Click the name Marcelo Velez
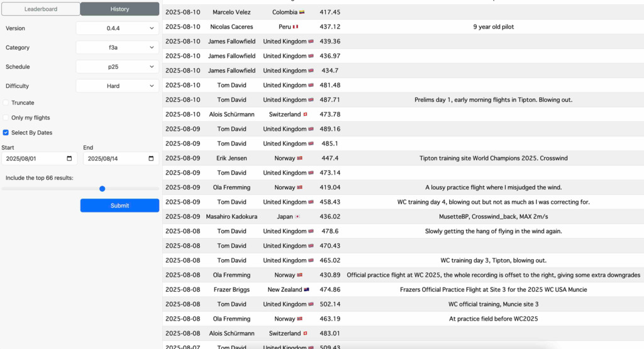644x349 pixels. click(231, 13)
